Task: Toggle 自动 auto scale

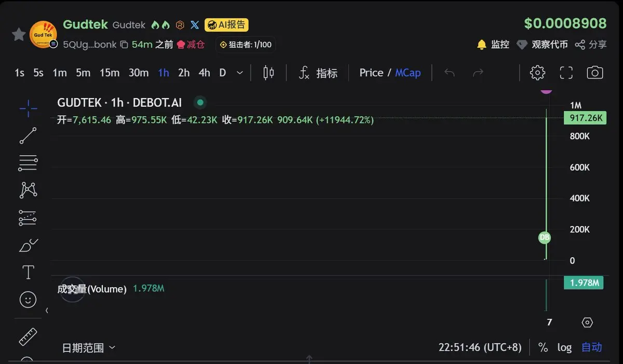Action: click(x=592, y=347)
